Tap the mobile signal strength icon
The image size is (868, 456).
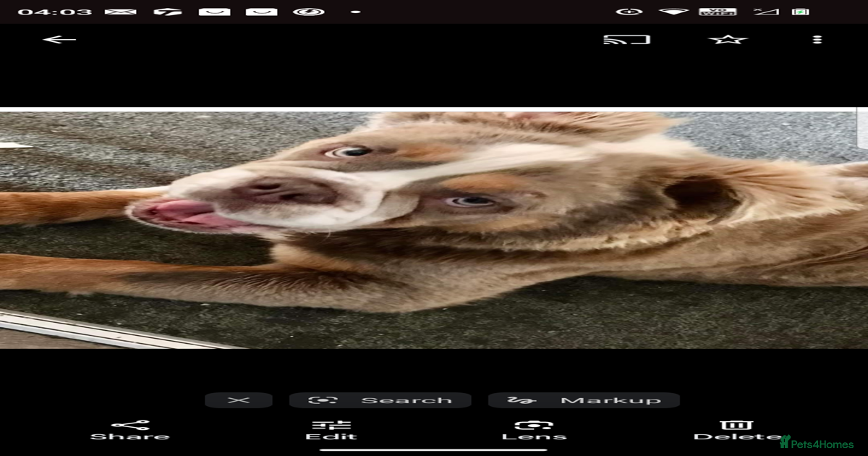point(765,12)
